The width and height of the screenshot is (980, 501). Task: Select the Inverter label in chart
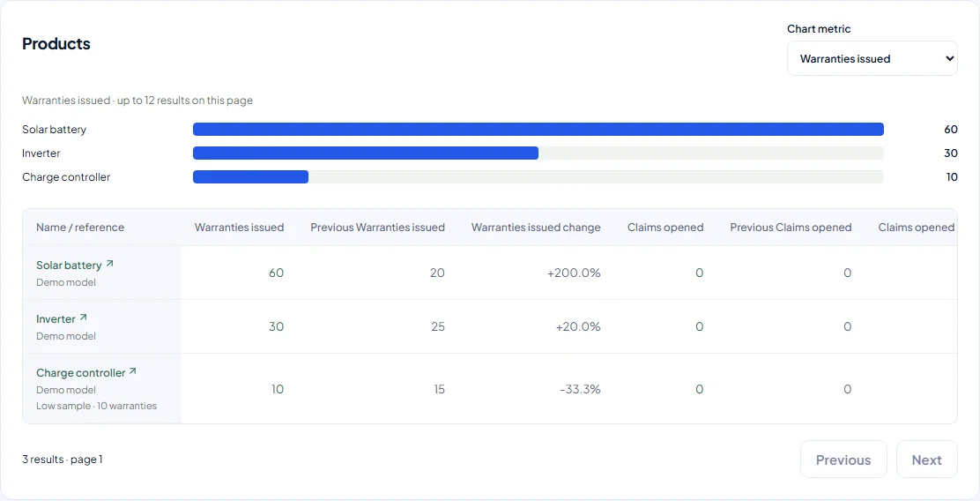41,153
